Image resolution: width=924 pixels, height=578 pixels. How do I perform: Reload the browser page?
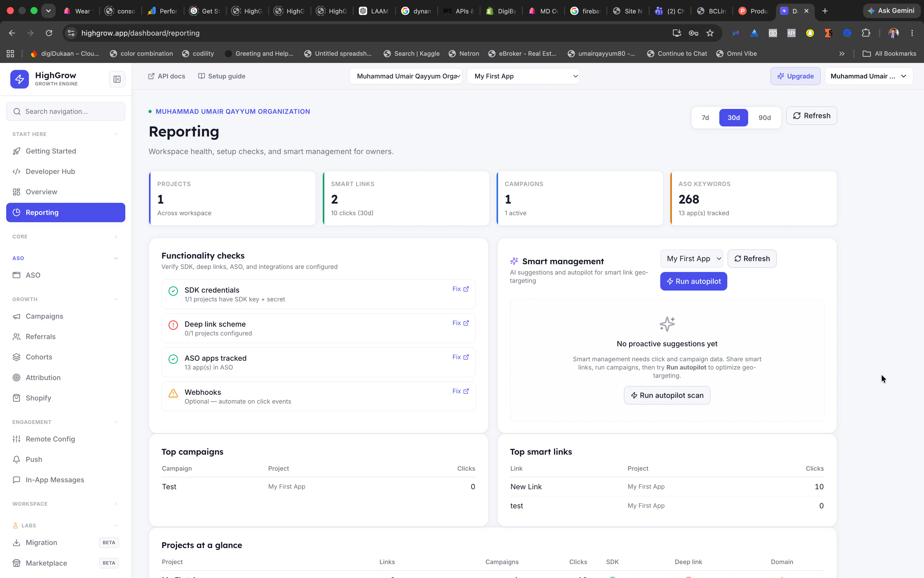tap(49, 33)
